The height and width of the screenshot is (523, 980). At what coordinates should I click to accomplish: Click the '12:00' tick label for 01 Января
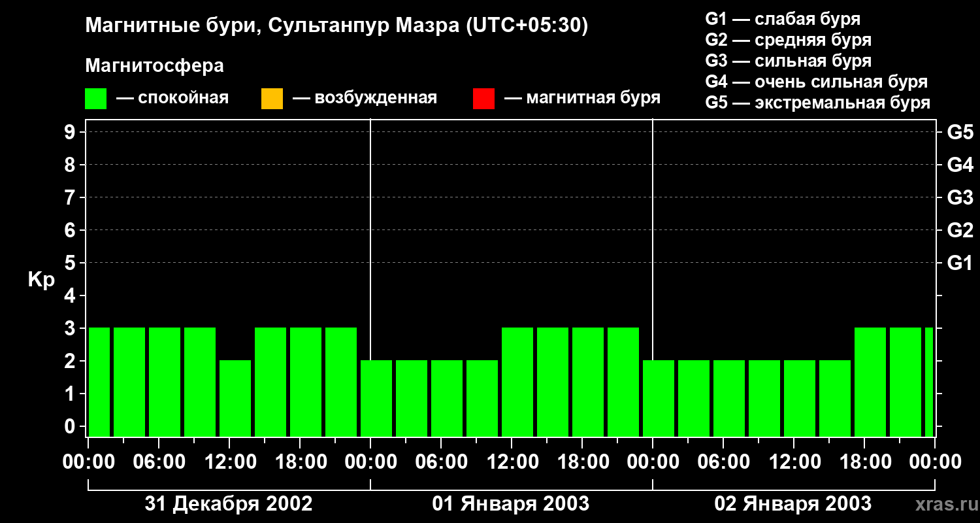click(x=512, y=462)
